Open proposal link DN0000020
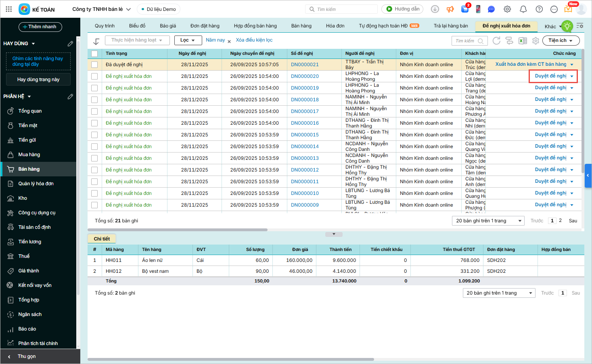Viewport: 592px width, 364px height. [305, 76]
